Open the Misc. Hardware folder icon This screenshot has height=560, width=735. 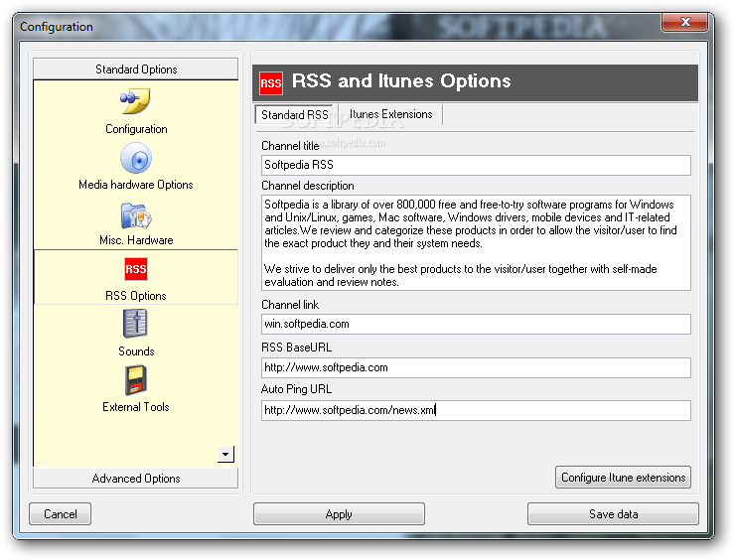pos(136,216)
